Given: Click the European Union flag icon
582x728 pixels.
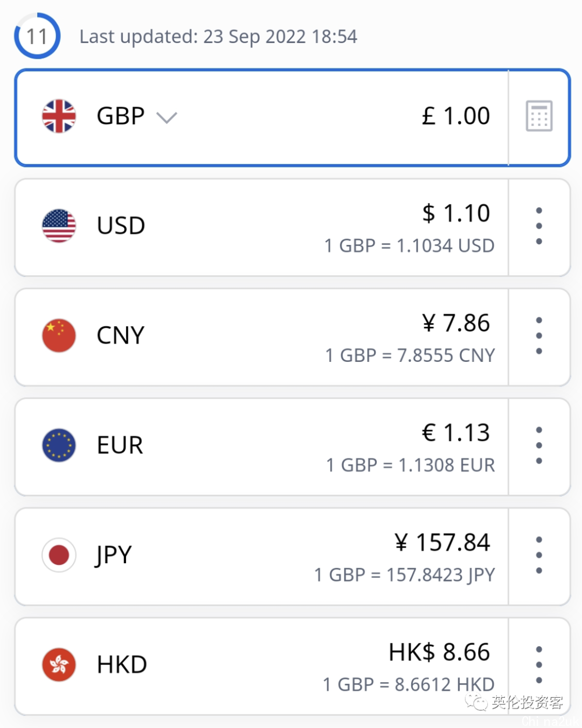Looking at the screenshot, I should (59, 445).
